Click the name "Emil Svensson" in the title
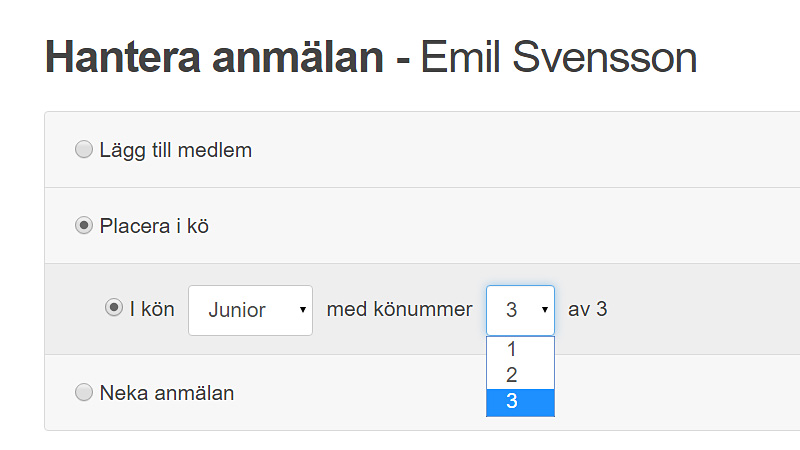The height and width of the screenshot is (450, 800). (x=558, y=58)
